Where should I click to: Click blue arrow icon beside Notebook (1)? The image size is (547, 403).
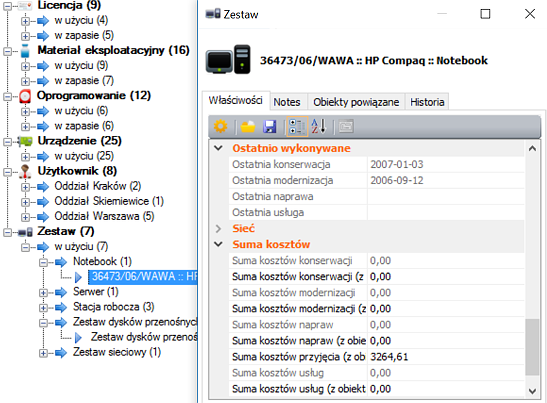coord(61,262)
